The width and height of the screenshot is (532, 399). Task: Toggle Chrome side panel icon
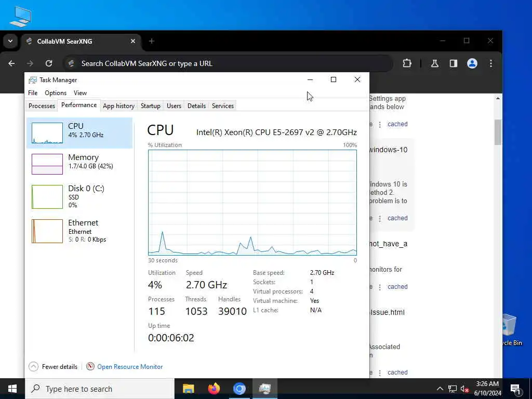point(453,63)
